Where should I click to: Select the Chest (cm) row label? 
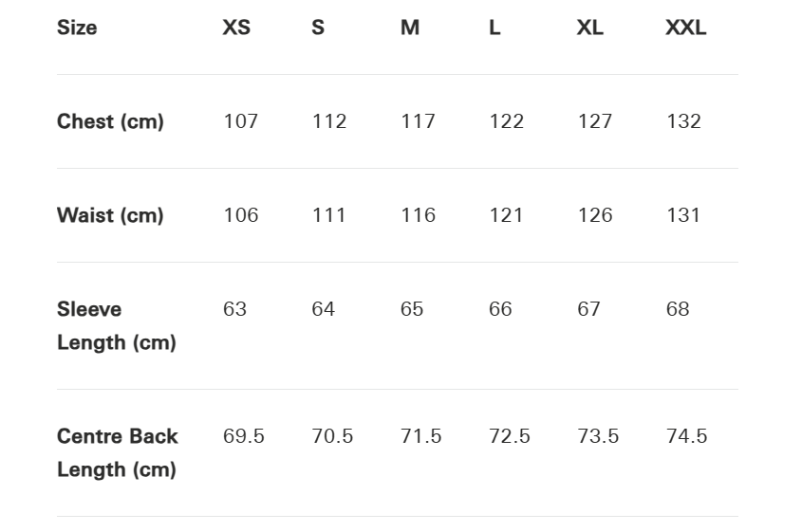coord(110,121)
